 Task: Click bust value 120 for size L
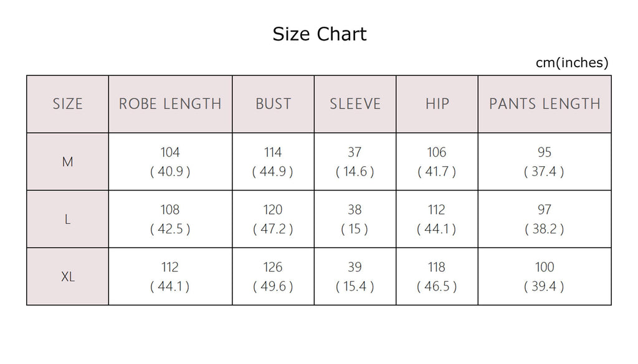coord(273,220)
